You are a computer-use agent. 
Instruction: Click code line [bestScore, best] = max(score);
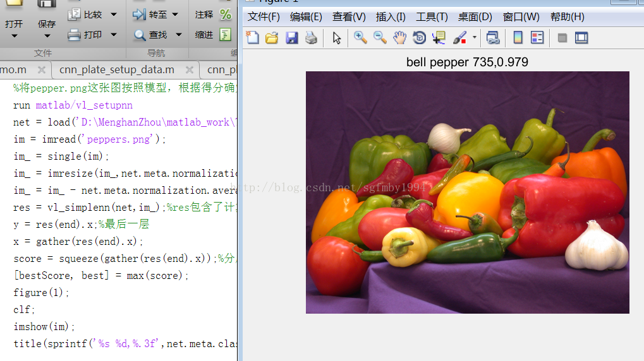[x=101, y=276]
